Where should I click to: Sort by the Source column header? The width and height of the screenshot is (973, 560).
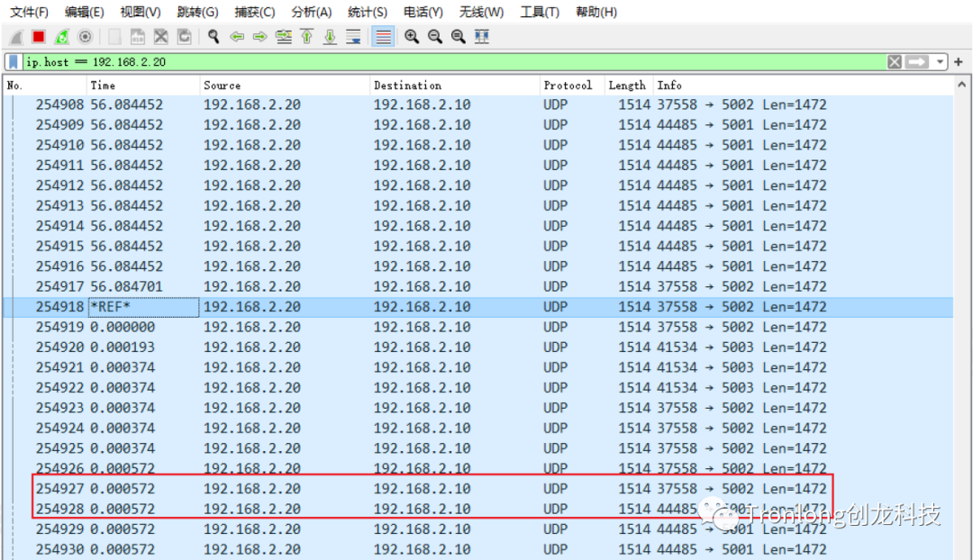pyautogui.click(x=285, y=86)
